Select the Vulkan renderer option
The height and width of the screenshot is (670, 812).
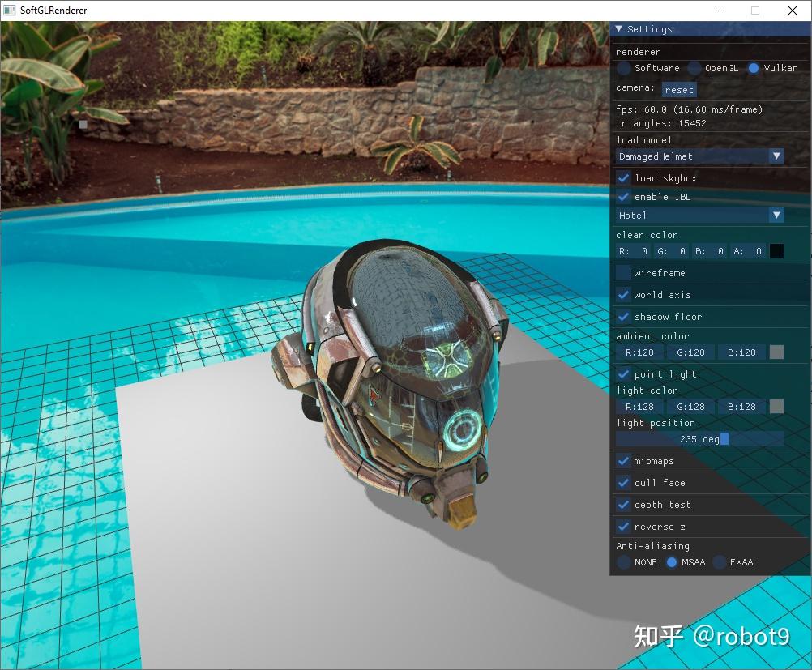[x=754, y=69]
